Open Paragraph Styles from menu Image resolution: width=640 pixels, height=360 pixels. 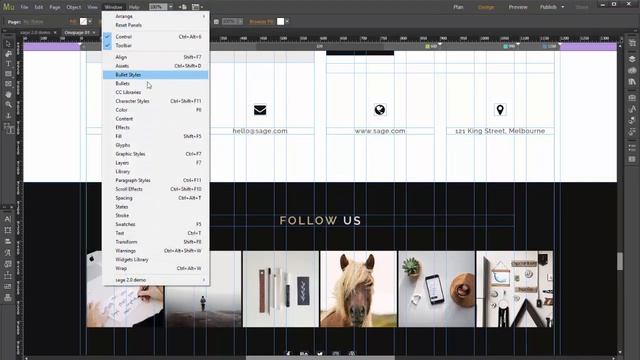pyautogui.click(x=156, y=180)
